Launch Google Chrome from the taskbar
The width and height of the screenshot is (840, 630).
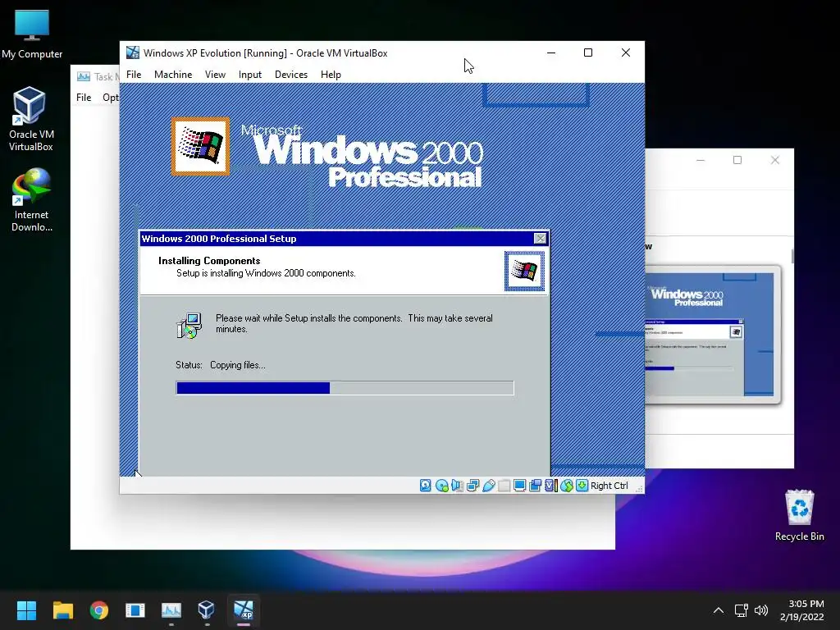[99, 609]
